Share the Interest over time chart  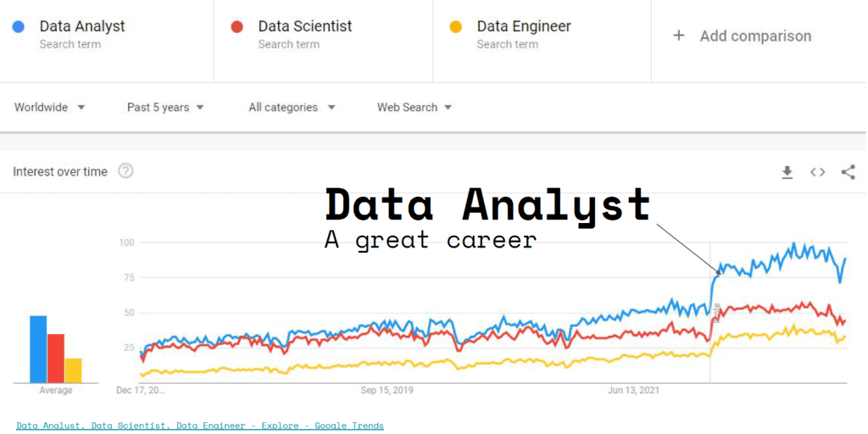point(848,172)
